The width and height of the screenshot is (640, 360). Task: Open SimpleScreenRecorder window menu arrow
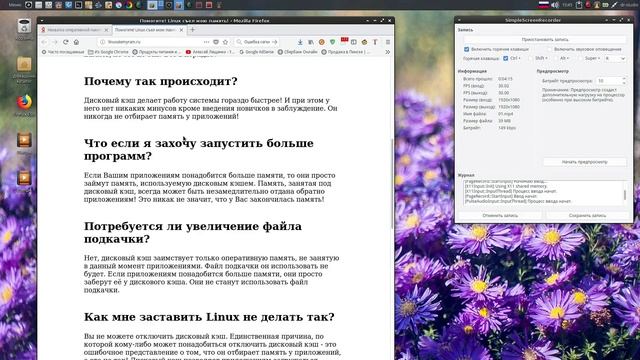(459, 20)
